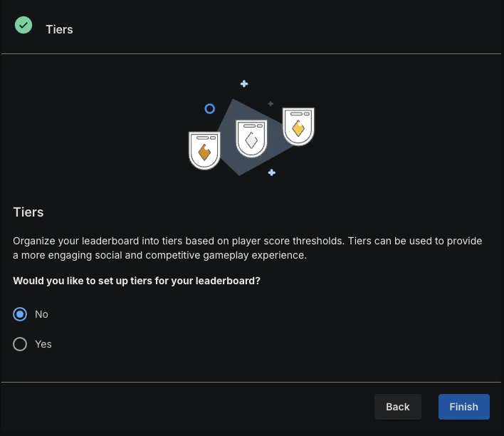Click the set up tiers question text
504x436 pixels.
coord(137,281)
